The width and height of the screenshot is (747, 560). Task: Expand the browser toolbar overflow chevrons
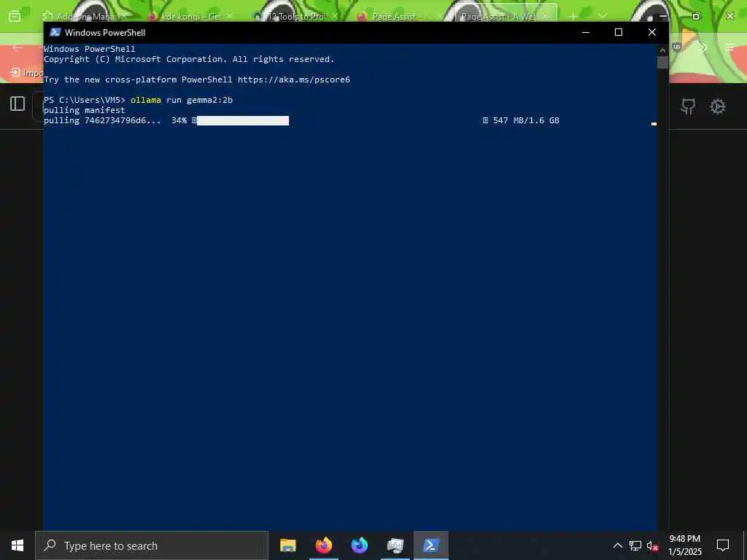pyautogui.click(x=704, y=47)
